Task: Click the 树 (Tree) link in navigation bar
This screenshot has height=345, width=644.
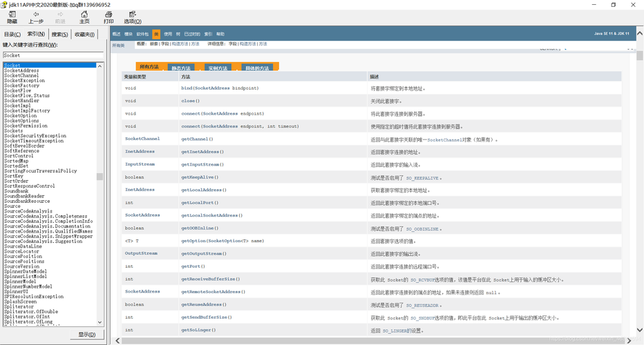Action: click(178, 34)
